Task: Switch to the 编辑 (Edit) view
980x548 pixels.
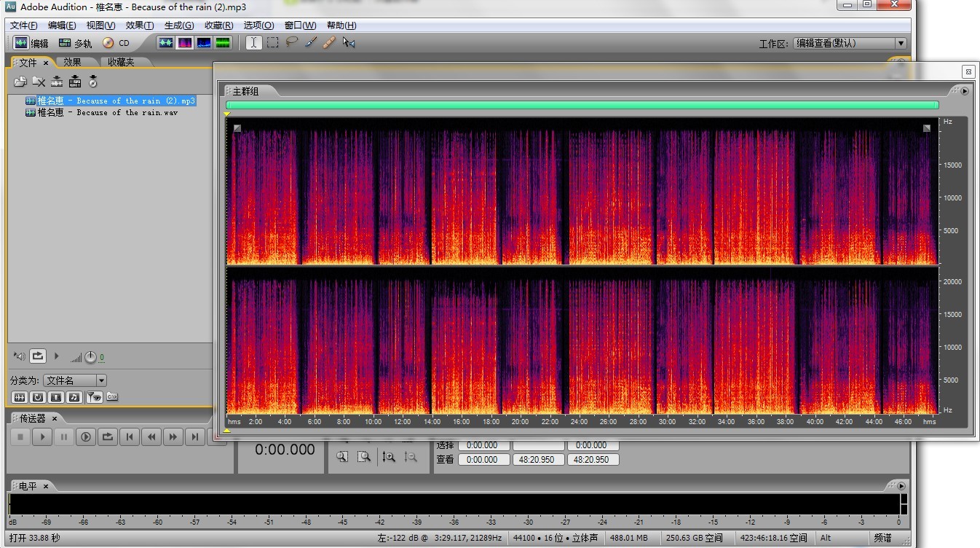Action: point(31,43)
